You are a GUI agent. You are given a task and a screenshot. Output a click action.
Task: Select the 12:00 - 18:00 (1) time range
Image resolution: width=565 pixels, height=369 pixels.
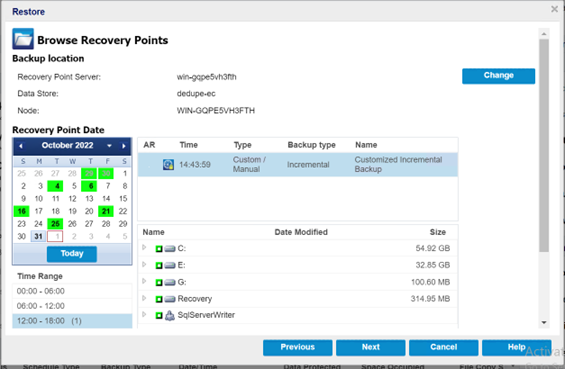72,321
